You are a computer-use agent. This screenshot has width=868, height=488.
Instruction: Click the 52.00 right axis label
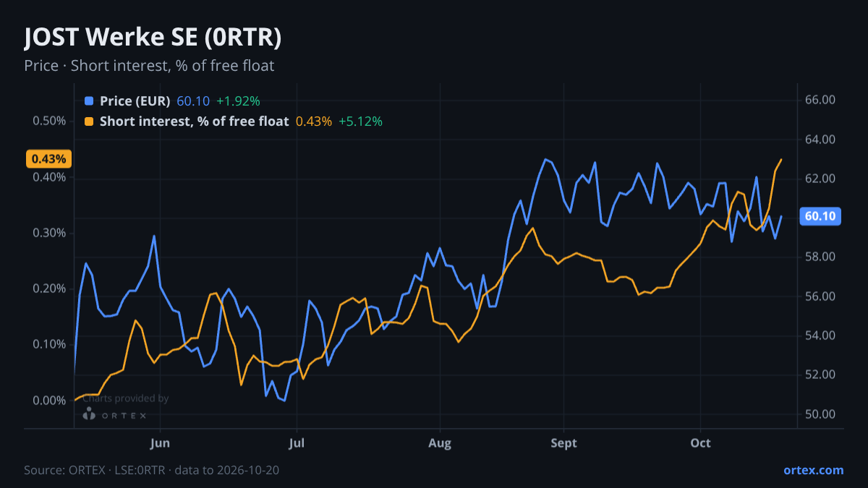coord(821,374)
